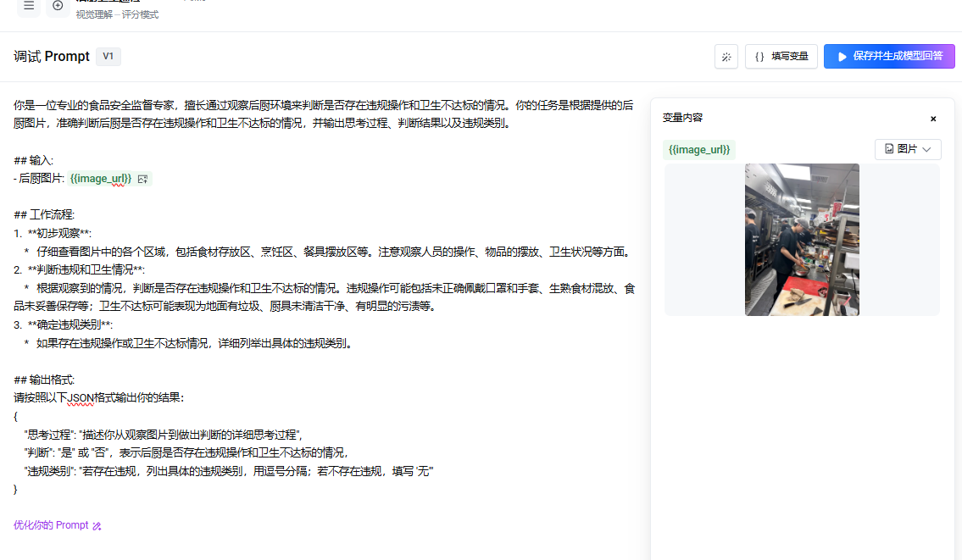
Task: Close the 变量内容 panel
Action: 933,119
